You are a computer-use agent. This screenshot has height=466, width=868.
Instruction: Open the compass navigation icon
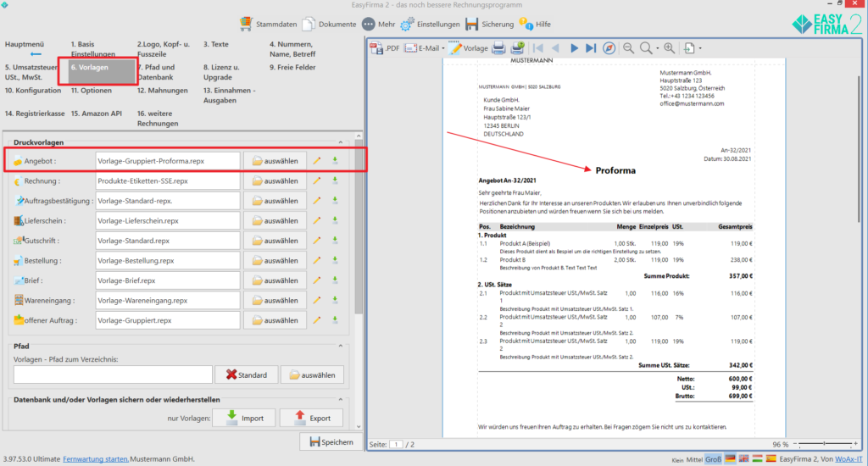[609, 48]
